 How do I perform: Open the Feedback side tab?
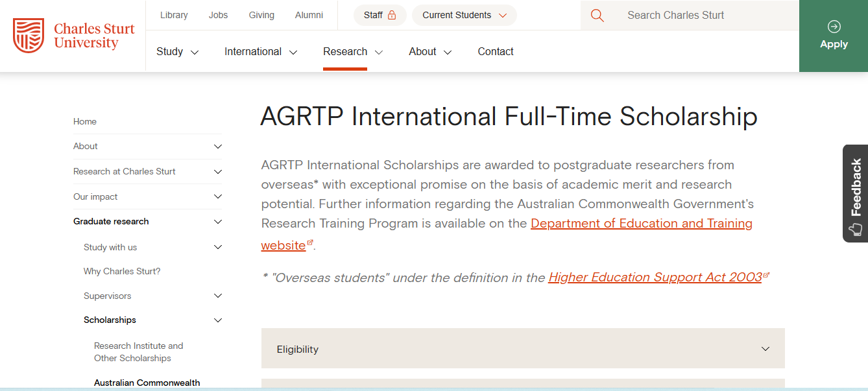pos(855,193)
